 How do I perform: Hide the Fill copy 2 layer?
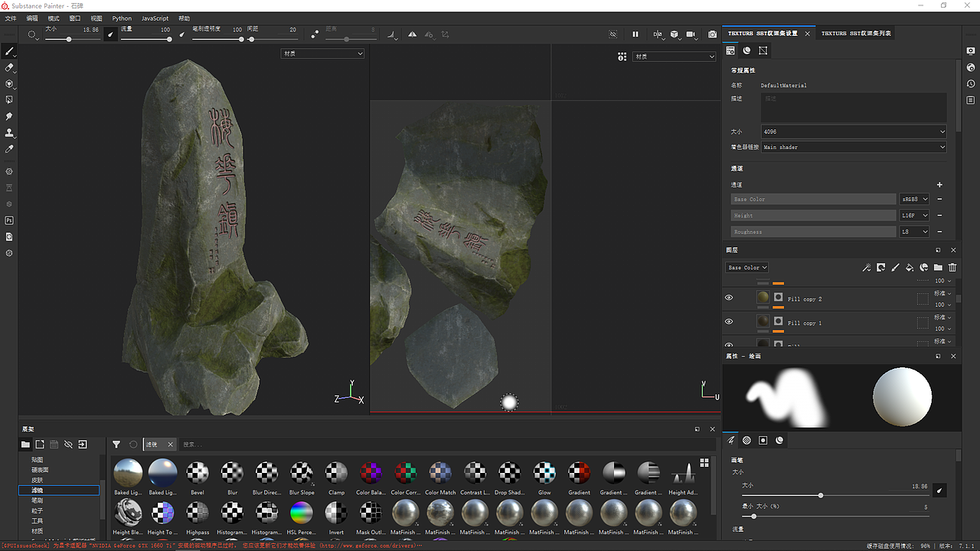(x=729, y=298)
